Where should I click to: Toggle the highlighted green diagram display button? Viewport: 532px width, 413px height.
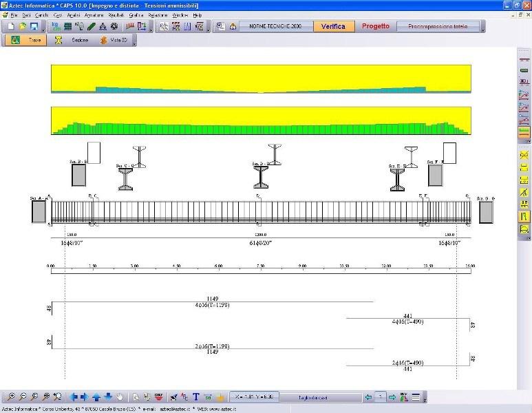coord(524,131)
